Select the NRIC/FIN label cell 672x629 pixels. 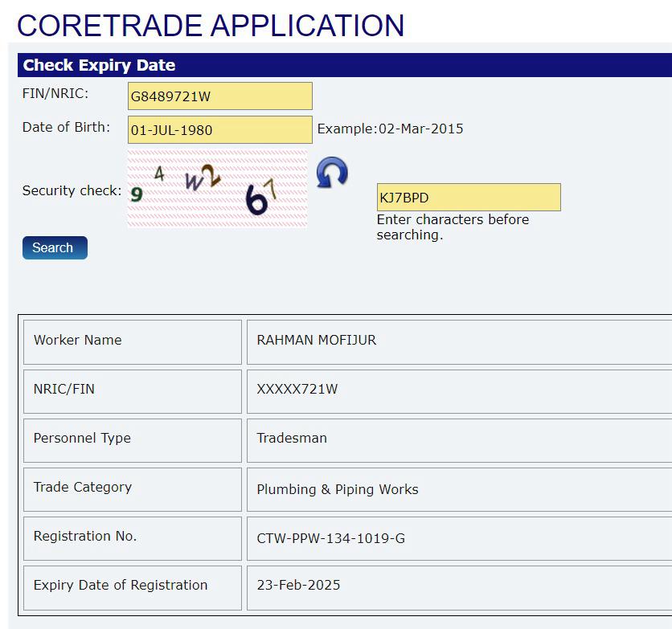coord(133,390)
